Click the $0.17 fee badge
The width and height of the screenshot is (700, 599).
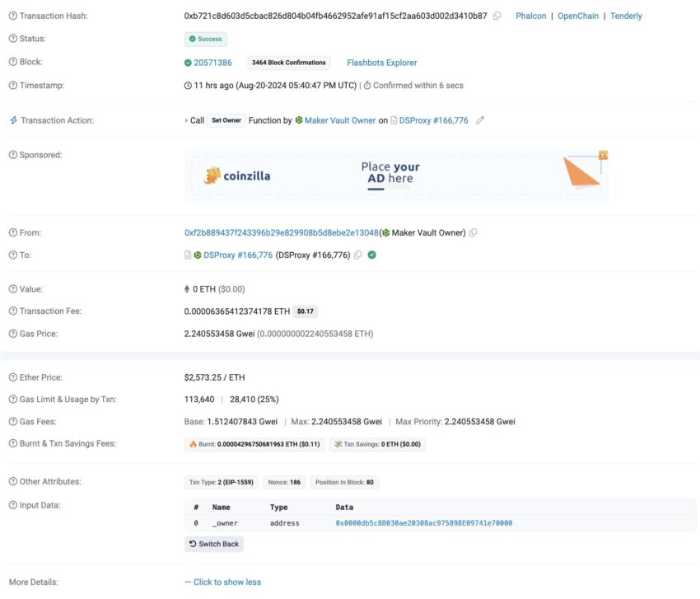coord(306,311)
